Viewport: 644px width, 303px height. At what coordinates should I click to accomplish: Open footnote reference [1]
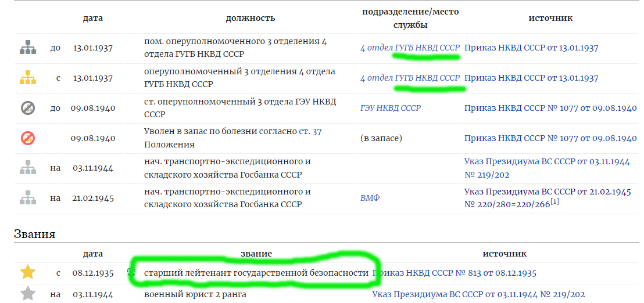tap(554, 202)
